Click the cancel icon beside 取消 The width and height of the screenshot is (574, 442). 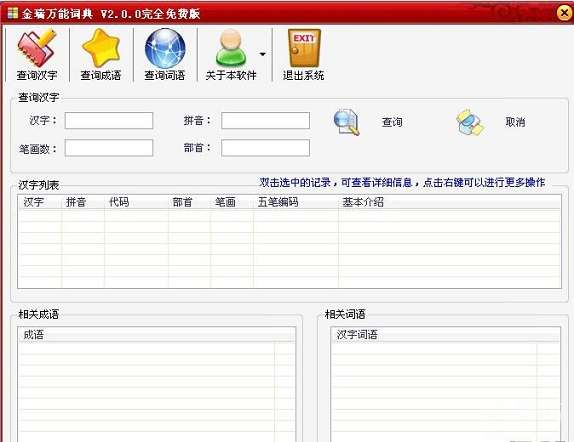pyautogui.click(x=470, y=122)
